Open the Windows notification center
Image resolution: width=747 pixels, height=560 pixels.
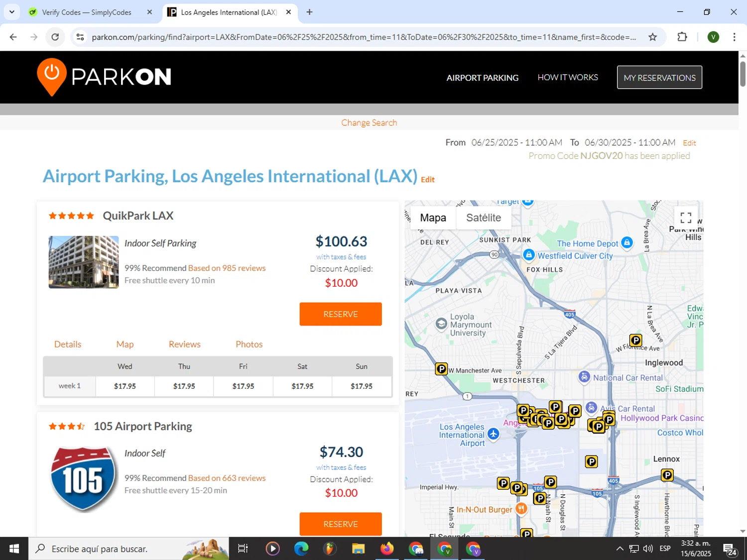click(730, 549)
